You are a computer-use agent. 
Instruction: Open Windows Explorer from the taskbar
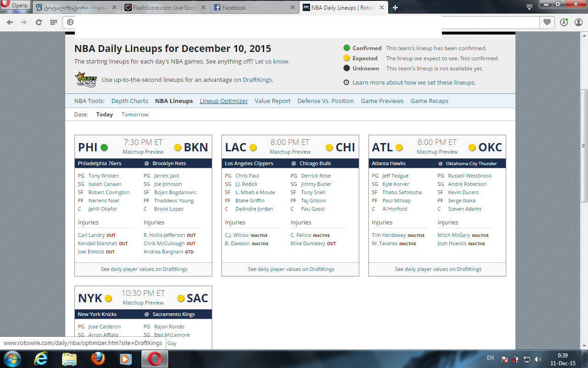click(x=69, y=358)
